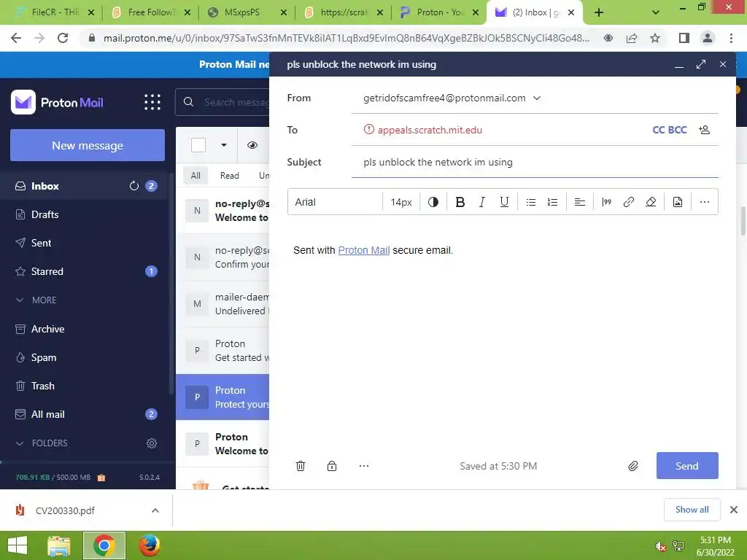This screenshot has height=560, width=747.
Task: Open the From address dropdown
Action: pyautogui.click(x=537, y=98)
